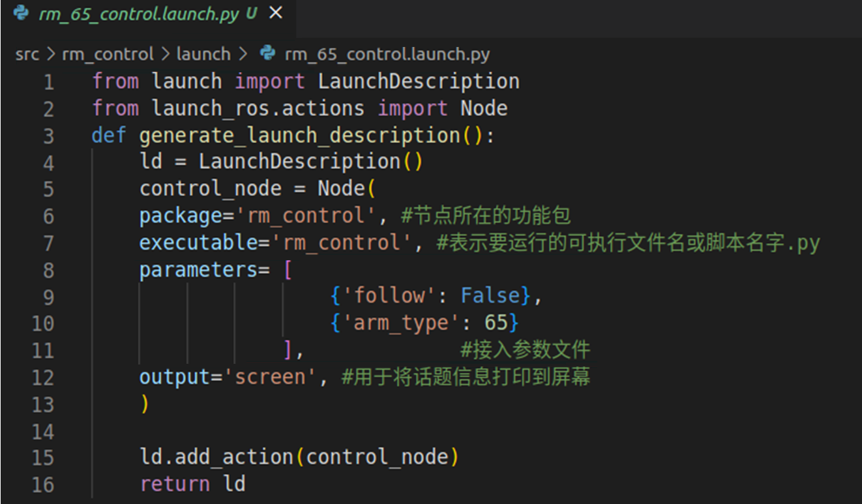The width and height of the screenshot is (862, 504).
Task: Select line number 8 in the gutter
Action: 48,270
